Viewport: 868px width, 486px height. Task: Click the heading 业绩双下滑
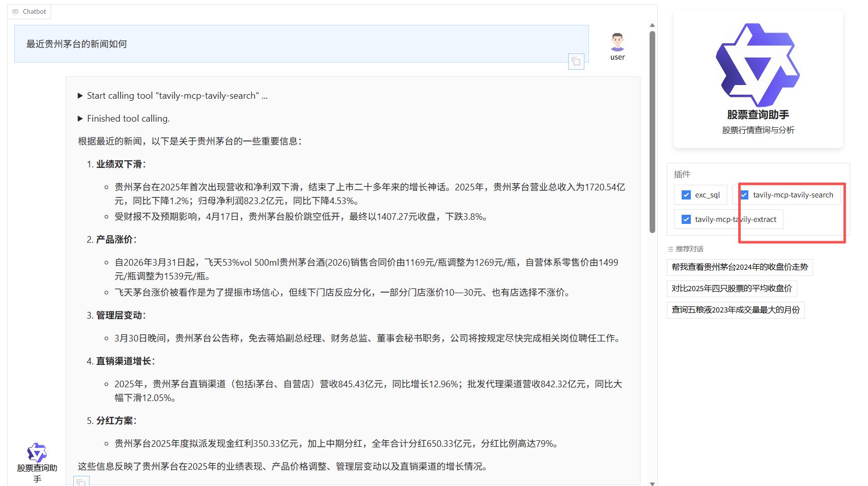click(120, 164)
